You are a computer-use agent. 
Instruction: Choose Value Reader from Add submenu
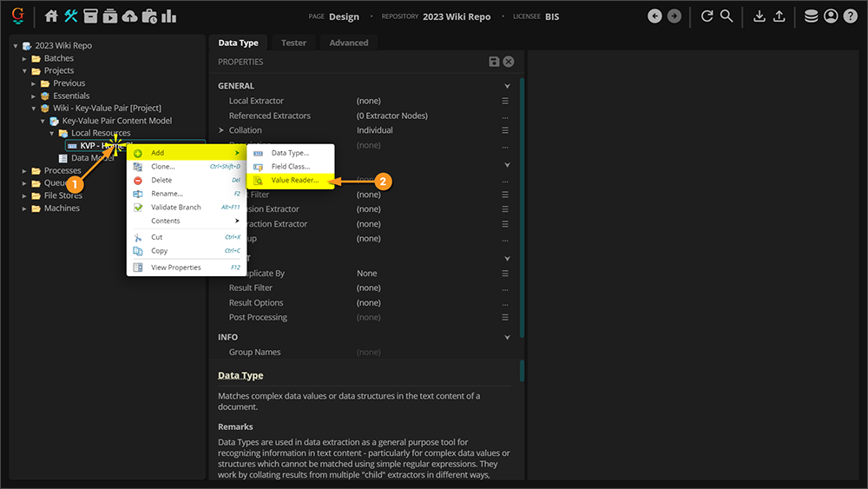pyautogui.click(x=294, y=181)
